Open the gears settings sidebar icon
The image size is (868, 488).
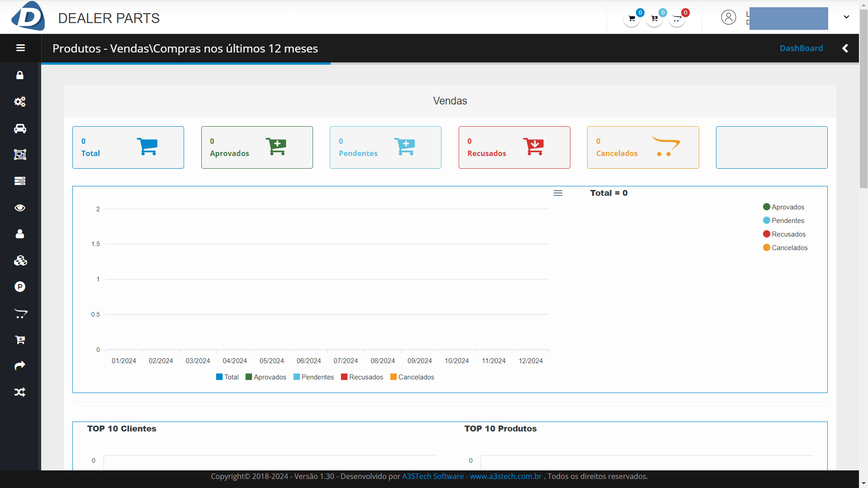pos(20,102)
